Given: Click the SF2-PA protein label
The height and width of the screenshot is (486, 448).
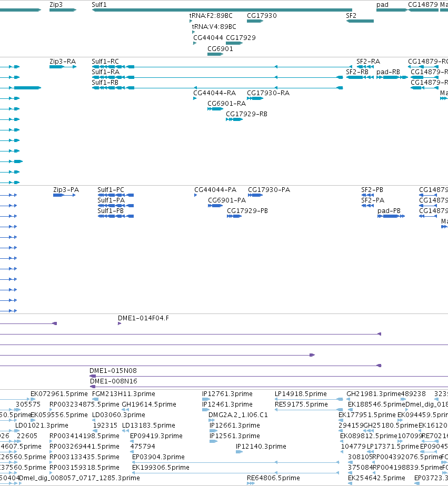Looking at the screenshot, I should pyautogui.click(x=373, y=200).
